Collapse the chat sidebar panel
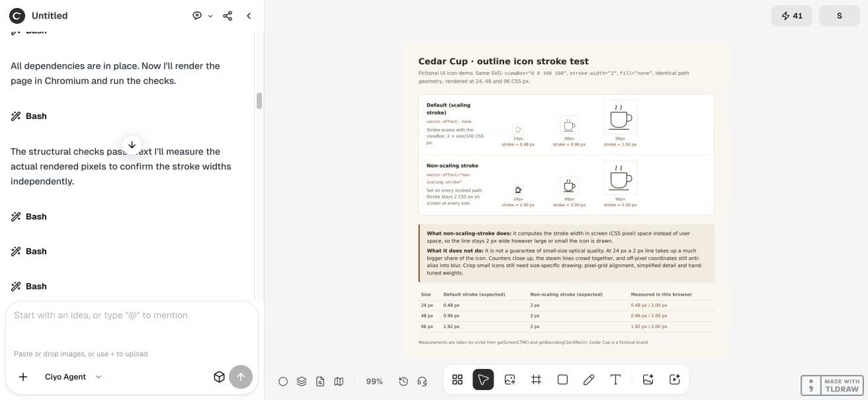Image resolution: width=868 pixels, height=400 pixels. 249,15
